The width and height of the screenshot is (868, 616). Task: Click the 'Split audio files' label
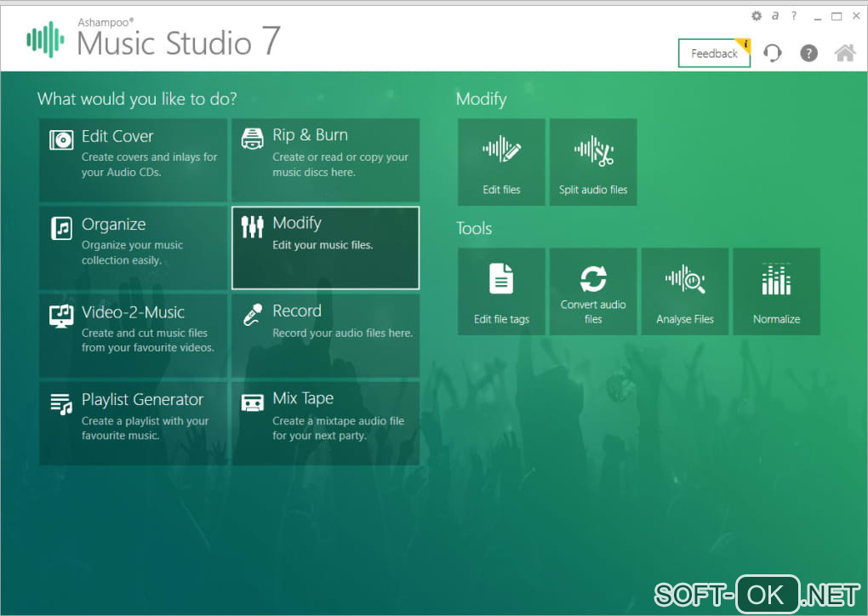[593, 190]
